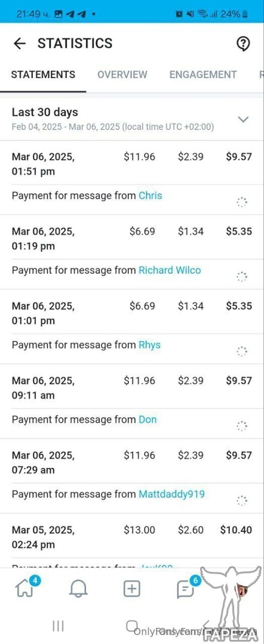Tap the pending status icon for Don payment
This screenshot has height=644, width=264.
[242, 426]
